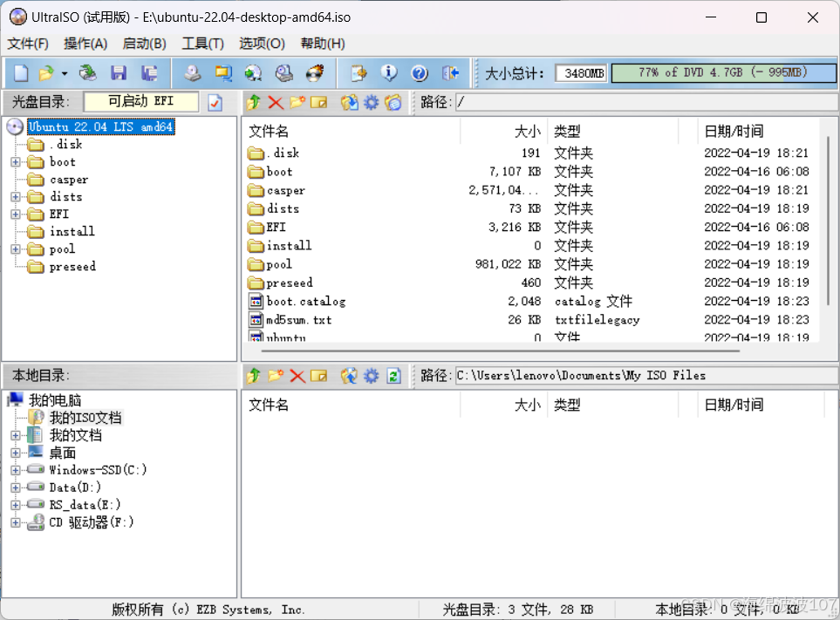Expand the boot folder in disc tree

(15, 162)
